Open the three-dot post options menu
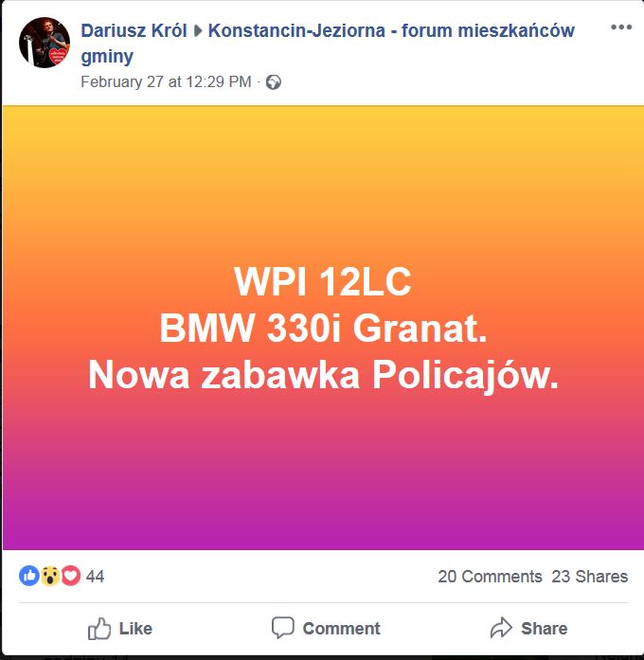This screenshot has height=660, width=644. click(621, 27)
